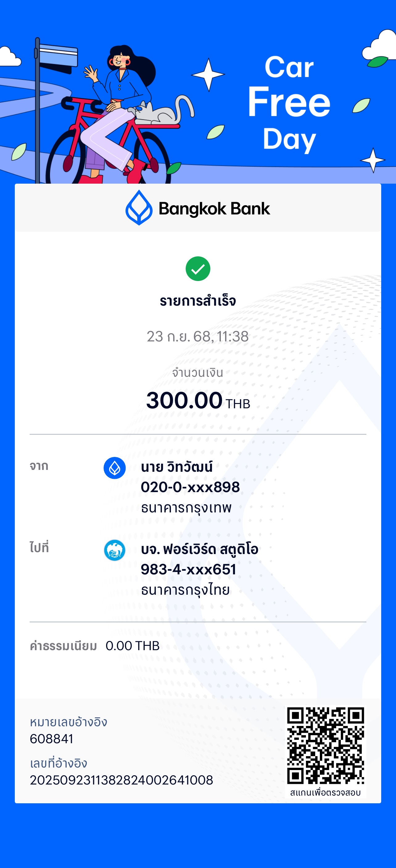Viewport: 396px width, 868px height.
Task: Click reference number 608841
Action: tap(52, 739)
